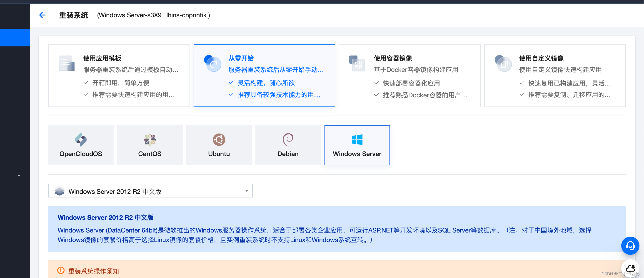Select the 从零开始 option tab

[x=264, y=75]
